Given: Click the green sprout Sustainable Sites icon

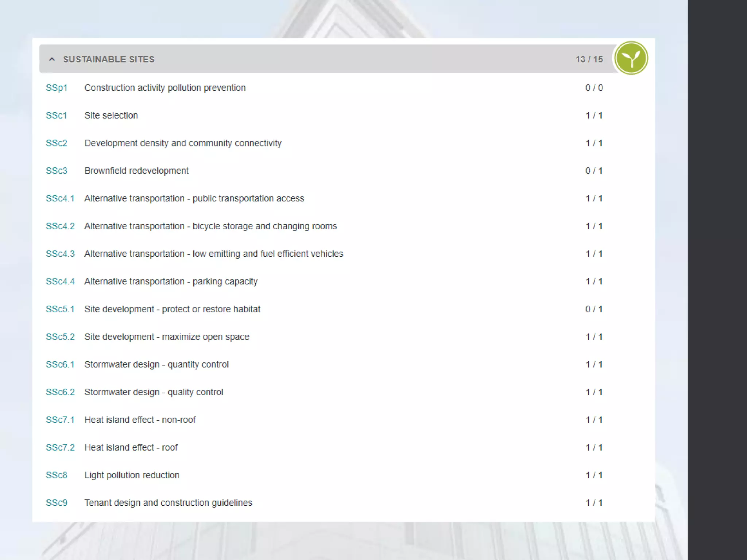Looking at the screenshot, I should [x=631, y=58].
